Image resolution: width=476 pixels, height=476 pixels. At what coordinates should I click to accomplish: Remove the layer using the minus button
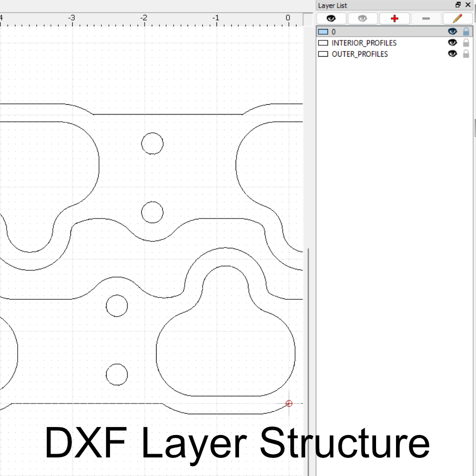(426, 19)
